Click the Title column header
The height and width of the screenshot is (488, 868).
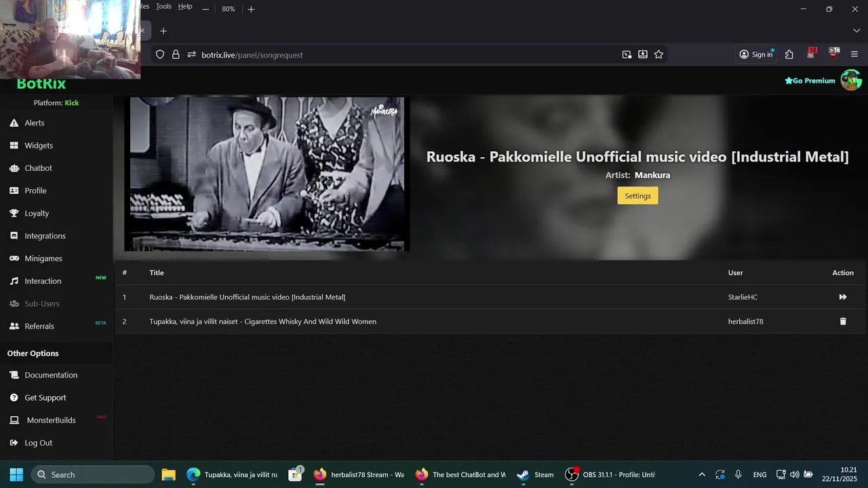click(157, 272)
